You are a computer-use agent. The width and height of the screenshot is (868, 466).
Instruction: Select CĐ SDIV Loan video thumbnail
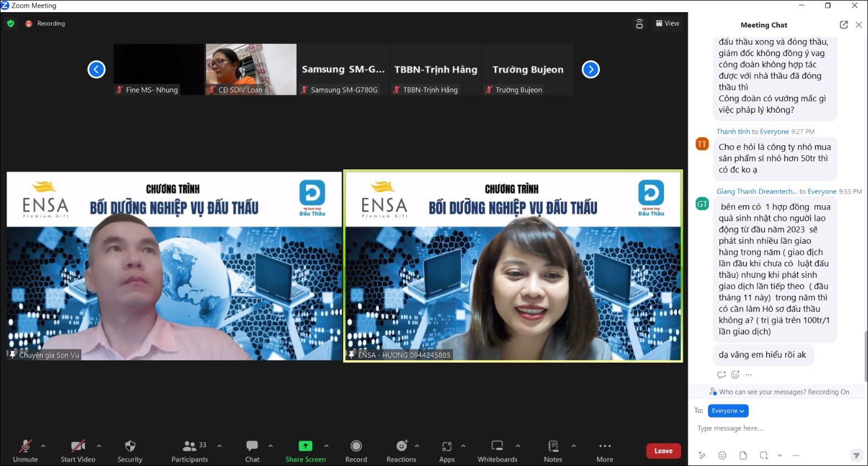(251, 69)
